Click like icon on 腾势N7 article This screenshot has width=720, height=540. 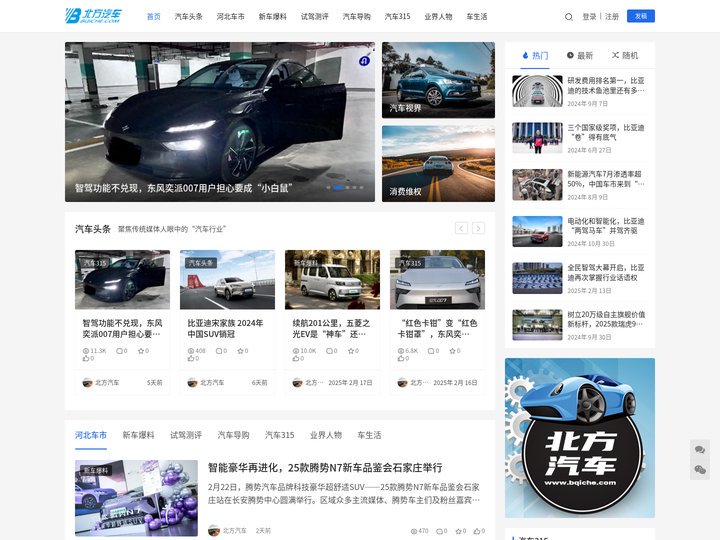pyautogui.click(x=476, y=531)
